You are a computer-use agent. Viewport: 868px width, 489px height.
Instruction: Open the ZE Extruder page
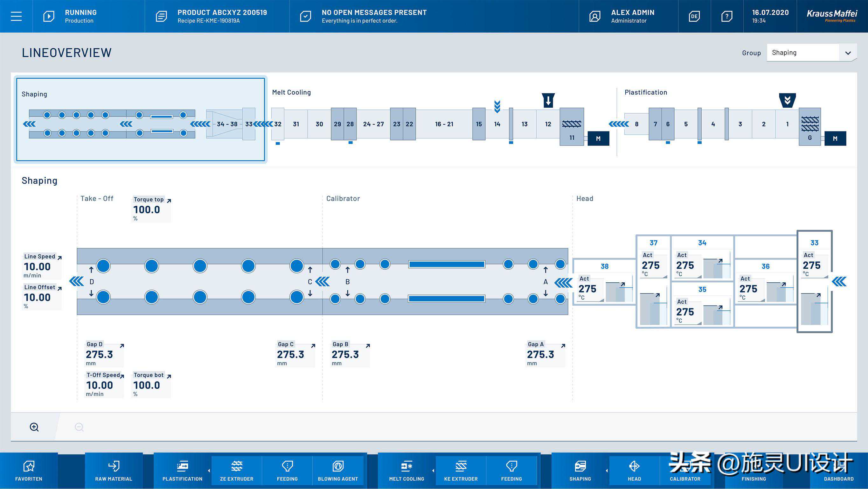(x=237, y=471)
